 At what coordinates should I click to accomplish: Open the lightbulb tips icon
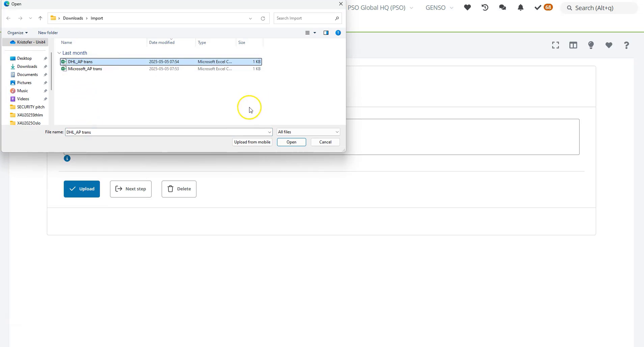coord(591,45)
